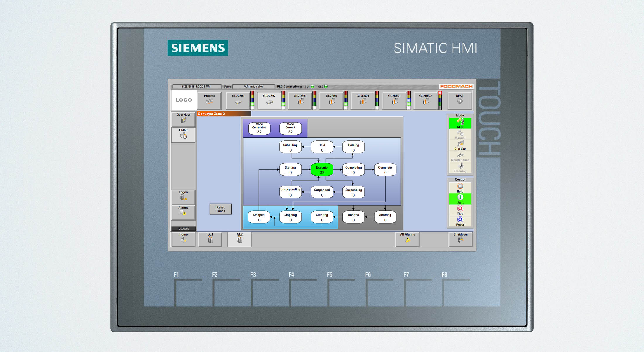Image resolution: width=644 pixels, height=352 pixels.
Task: Switch mode to Run Out
Action: coord(460,145)
